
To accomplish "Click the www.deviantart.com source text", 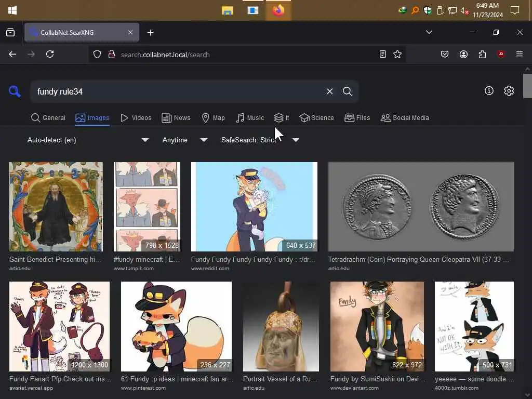I will [x=354, y=388].
